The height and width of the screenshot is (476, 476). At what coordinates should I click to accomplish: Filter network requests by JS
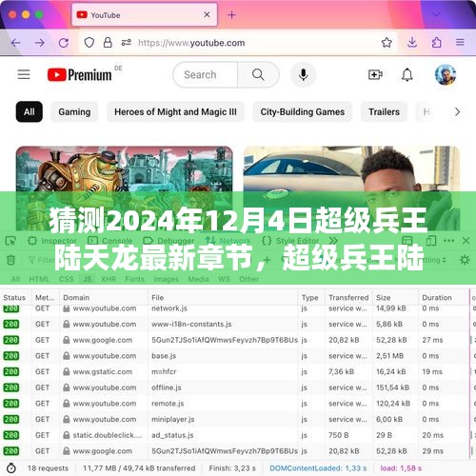tap(88, 279)
